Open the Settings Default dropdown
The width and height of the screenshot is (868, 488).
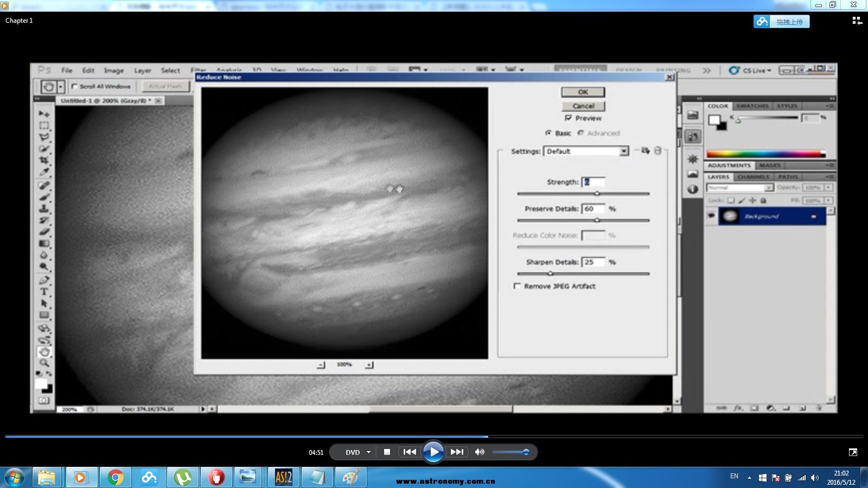click(586, 151)
